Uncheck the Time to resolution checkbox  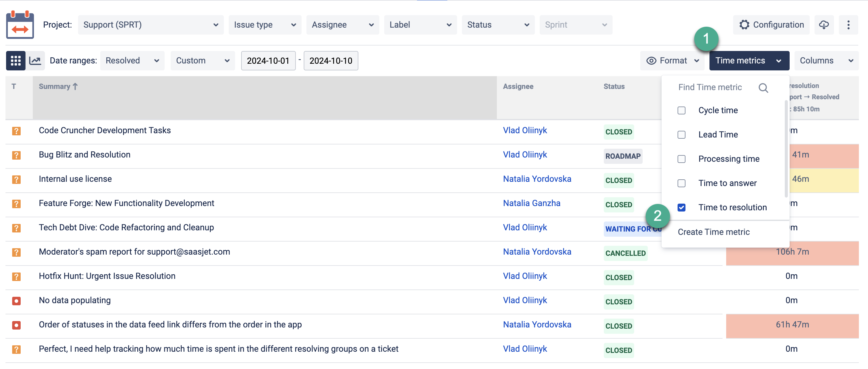click(681, 207)
